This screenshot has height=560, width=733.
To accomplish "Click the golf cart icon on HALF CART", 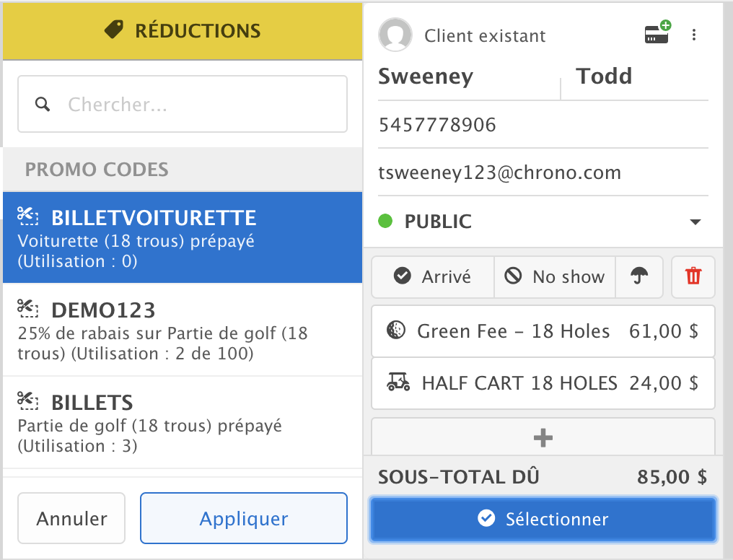I will point(396,382).
